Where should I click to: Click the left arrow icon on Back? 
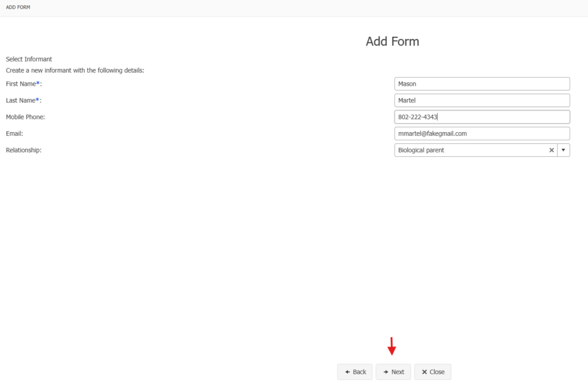coord(347,372)
